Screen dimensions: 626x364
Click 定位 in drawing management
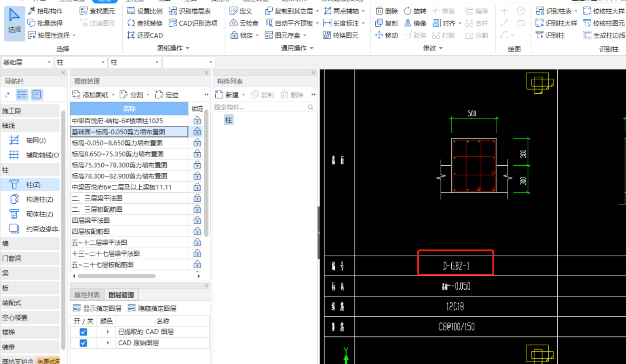tap(167, 95)
